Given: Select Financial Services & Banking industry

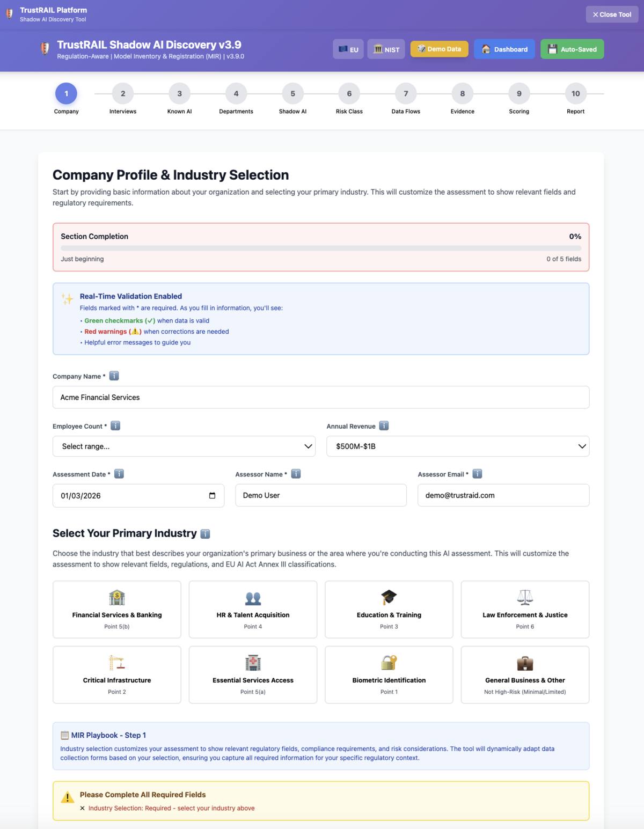Looking at the screenshot, I should [x=116, y=609].
